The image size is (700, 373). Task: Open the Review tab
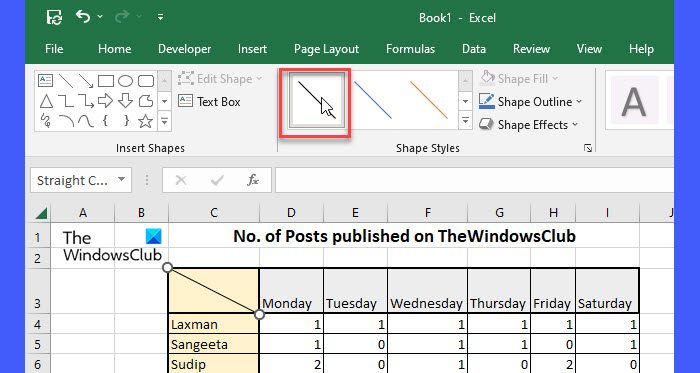point(531,49)
